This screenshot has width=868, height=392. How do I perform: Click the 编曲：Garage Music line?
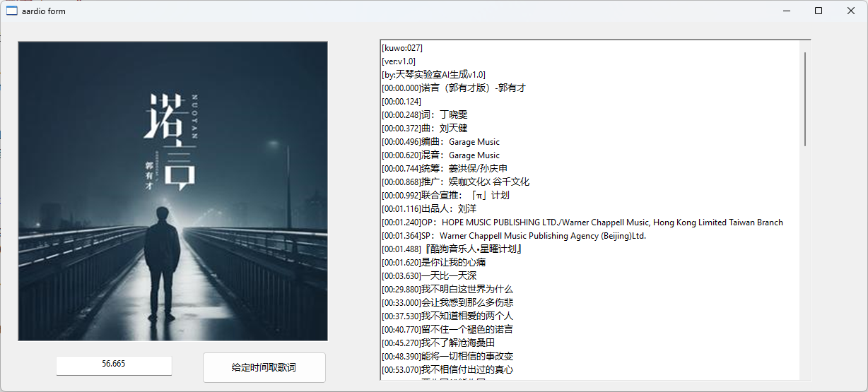[x=440, y=142]
